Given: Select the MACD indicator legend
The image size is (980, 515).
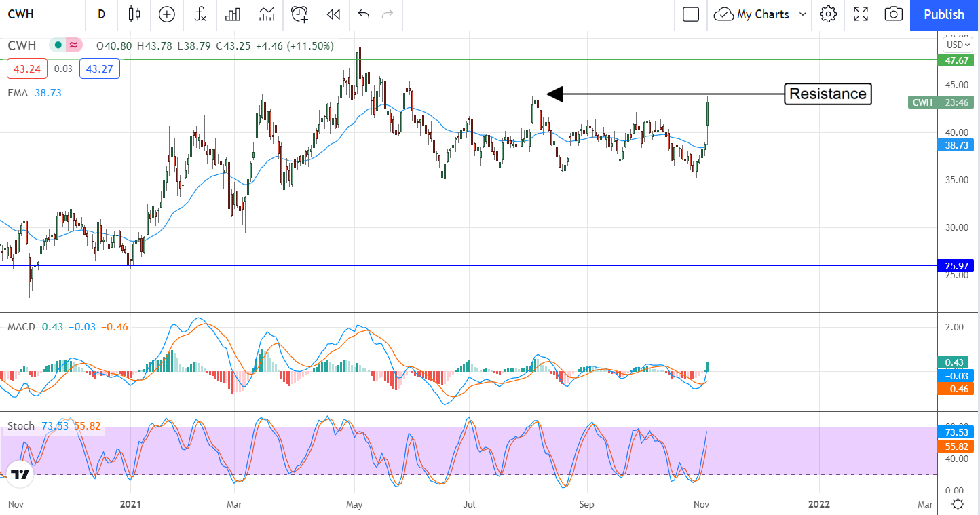Looking at the screenshot, I should tap(21, 327).
